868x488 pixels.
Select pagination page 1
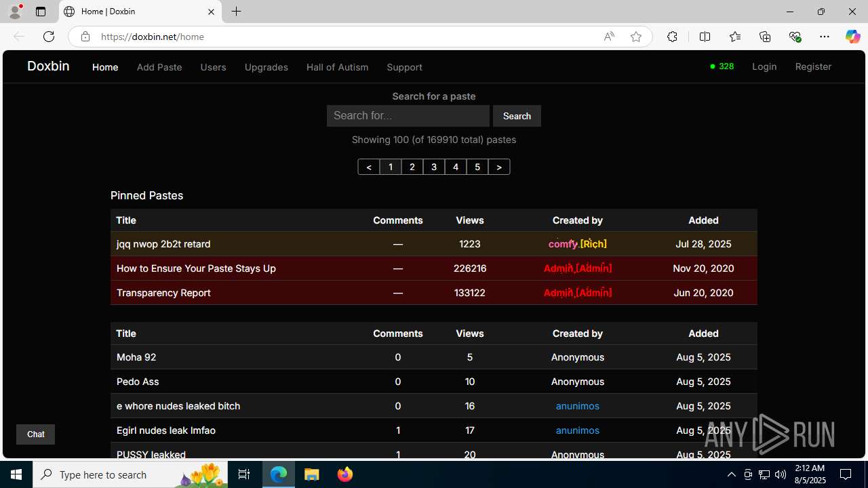pyautogui.click(x=391, y=167)
